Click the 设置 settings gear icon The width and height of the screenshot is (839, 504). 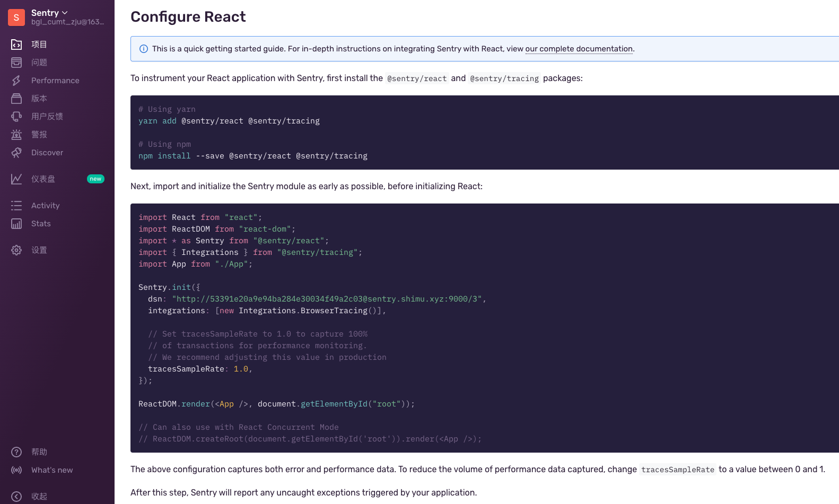click(x=16, y=250)
